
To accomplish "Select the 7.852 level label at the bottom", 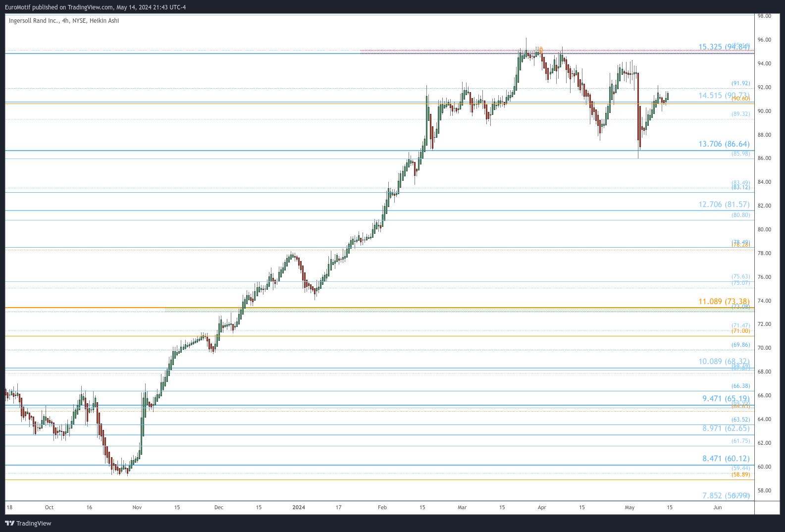I will pos(726,496).
